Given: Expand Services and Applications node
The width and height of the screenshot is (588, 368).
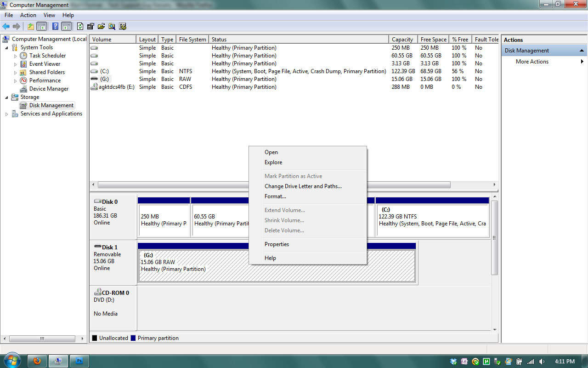Looking at the screenshot, I should click(6, 114).
